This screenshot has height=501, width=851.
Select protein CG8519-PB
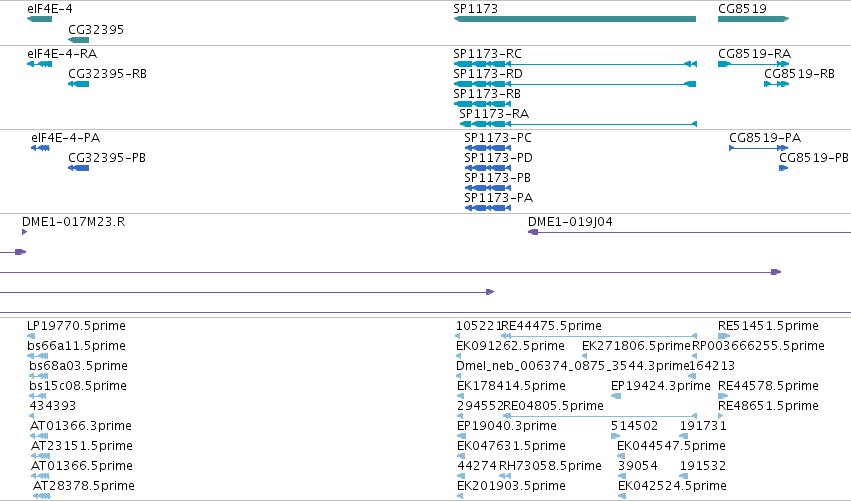click(x=784, y=168)
